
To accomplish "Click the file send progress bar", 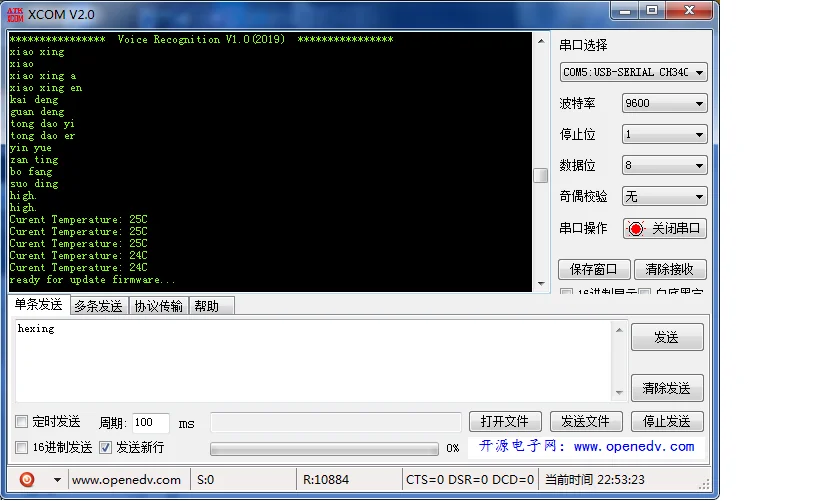I will pos(324,449).
